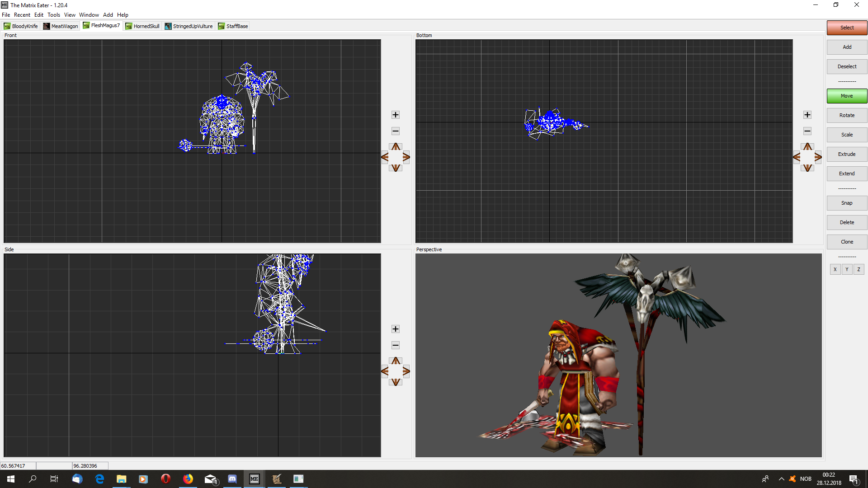868x488 pixels.
Task: Activate the Add selection mode button
Action: pos(847,47)
